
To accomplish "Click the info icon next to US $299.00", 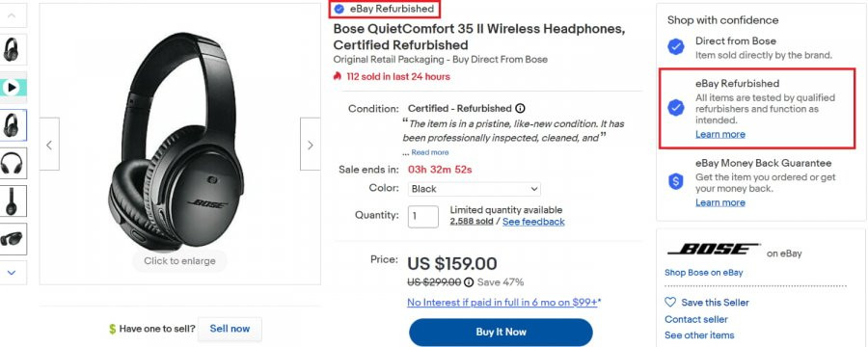I will click(469, 282).
